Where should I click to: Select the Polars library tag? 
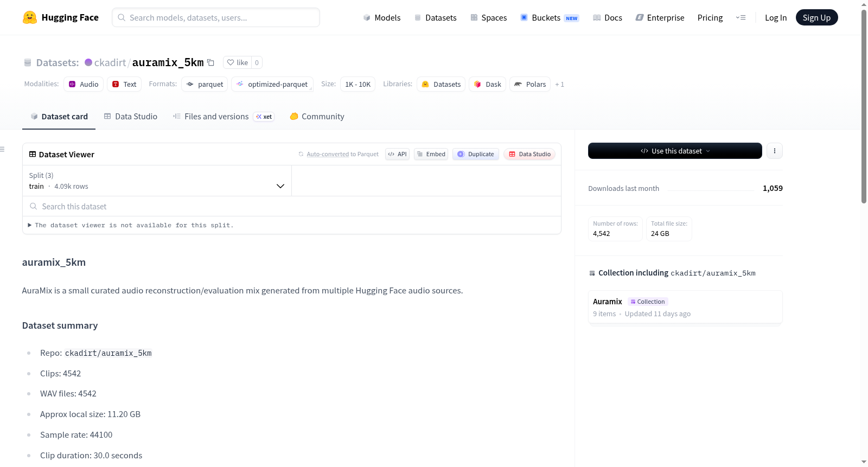(x=530, y=84)
